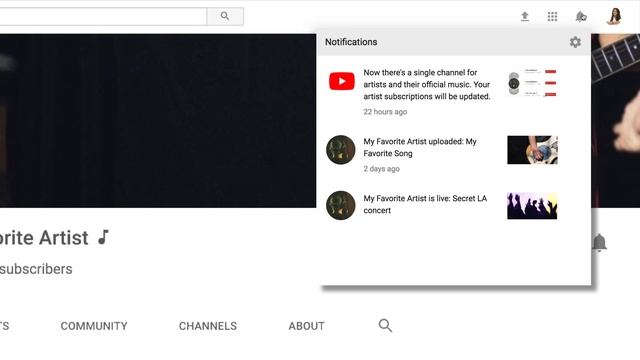Click the notifications bell in top bar

coord(581,16)
